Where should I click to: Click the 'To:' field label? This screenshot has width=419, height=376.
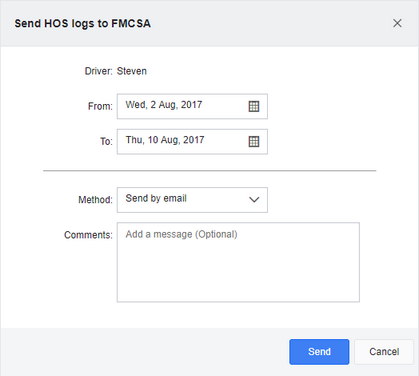click(x=106, y=142)
